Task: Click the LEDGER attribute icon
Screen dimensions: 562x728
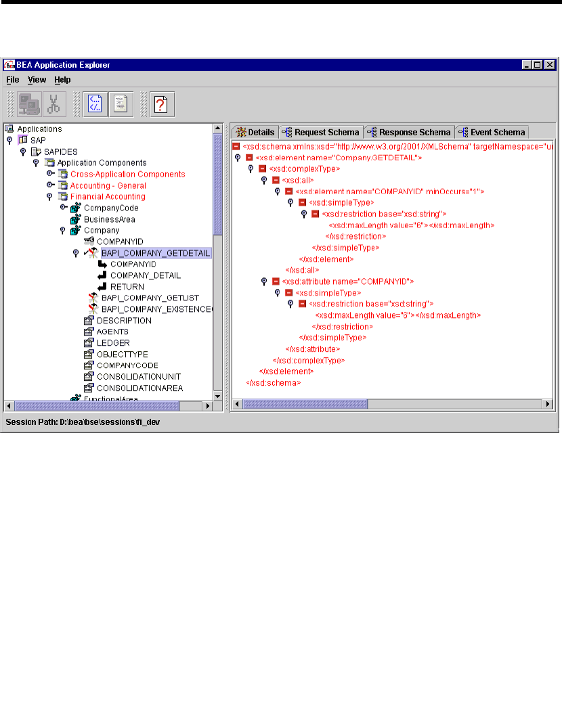Action: 89,342
